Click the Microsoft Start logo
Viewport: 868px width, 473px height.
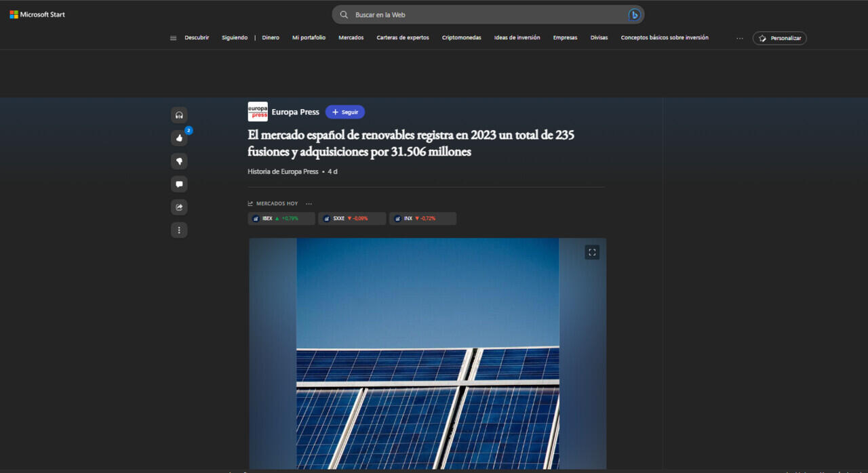(x=37, y=14)
